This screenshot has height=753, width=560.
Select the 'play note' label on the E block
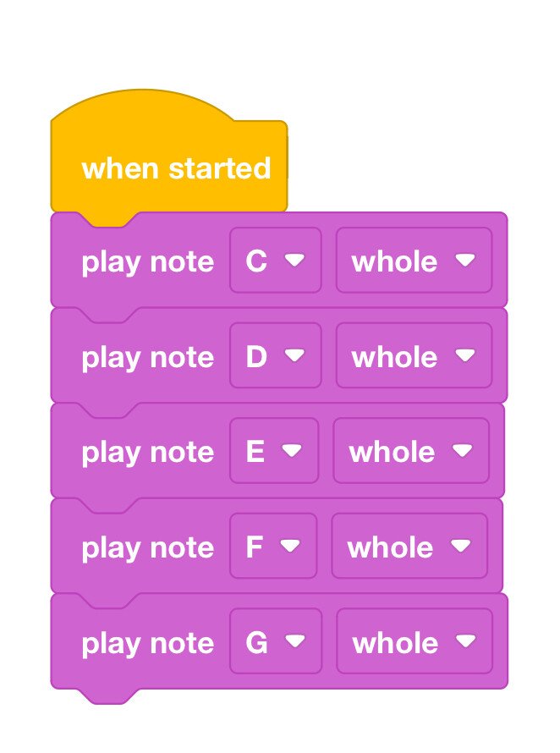[x=147, y=453]
